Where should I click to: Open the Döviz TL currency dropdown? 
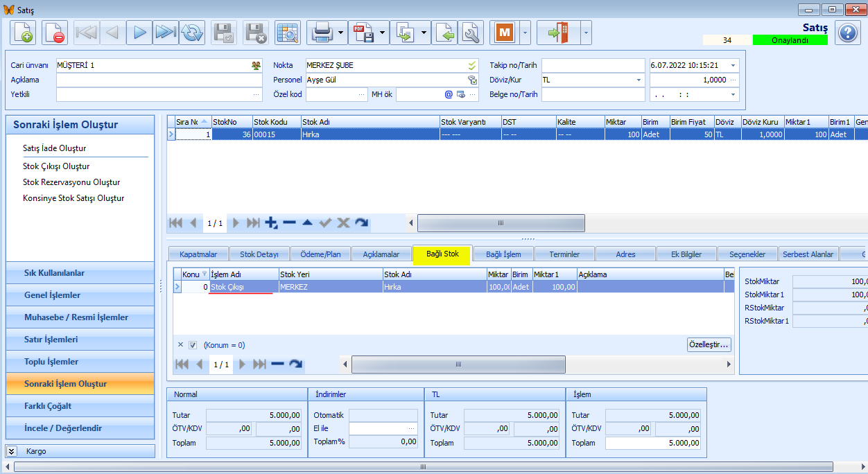(639, 80)
